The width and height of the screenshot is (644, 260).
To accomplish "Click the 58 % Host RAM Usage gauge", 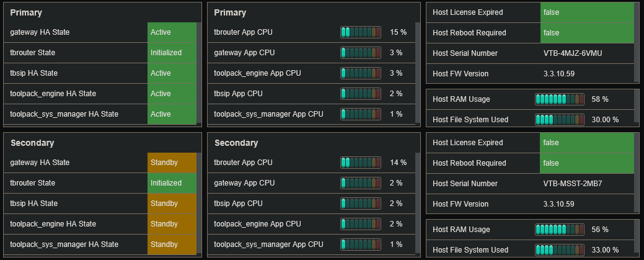I will pyautogui.click(x=560, y=99).
